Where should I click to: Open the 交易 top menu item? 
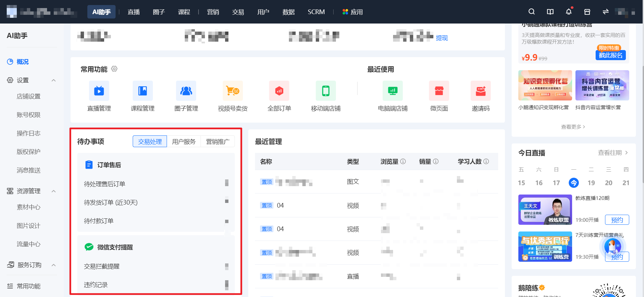(238, 12)
